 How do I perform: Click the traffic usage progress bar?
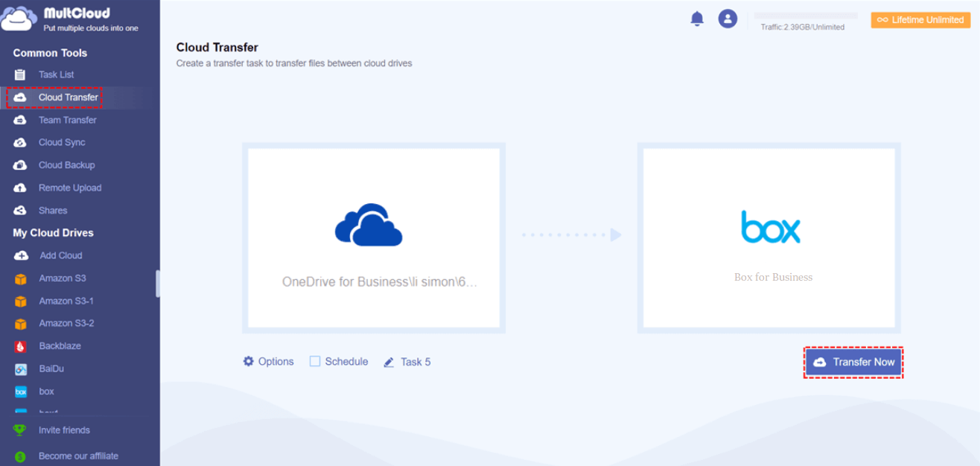click(x=806, y=15)
